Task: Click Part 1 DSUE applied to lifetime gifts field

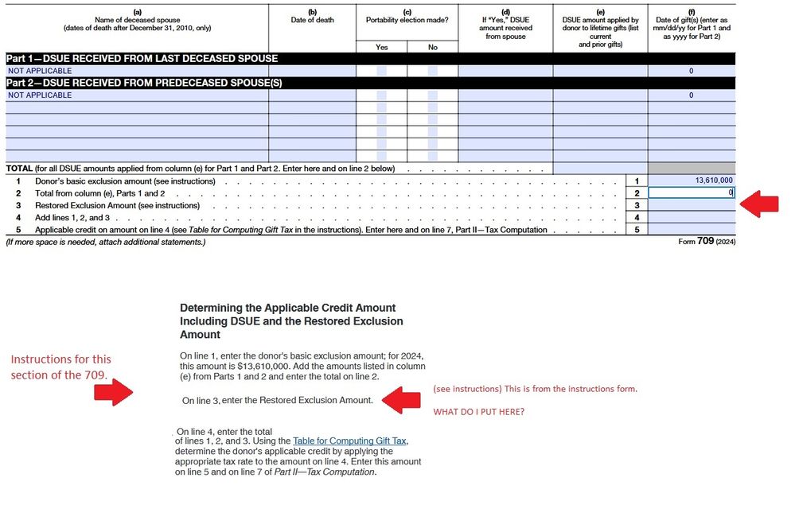Action: pos(600,71)
